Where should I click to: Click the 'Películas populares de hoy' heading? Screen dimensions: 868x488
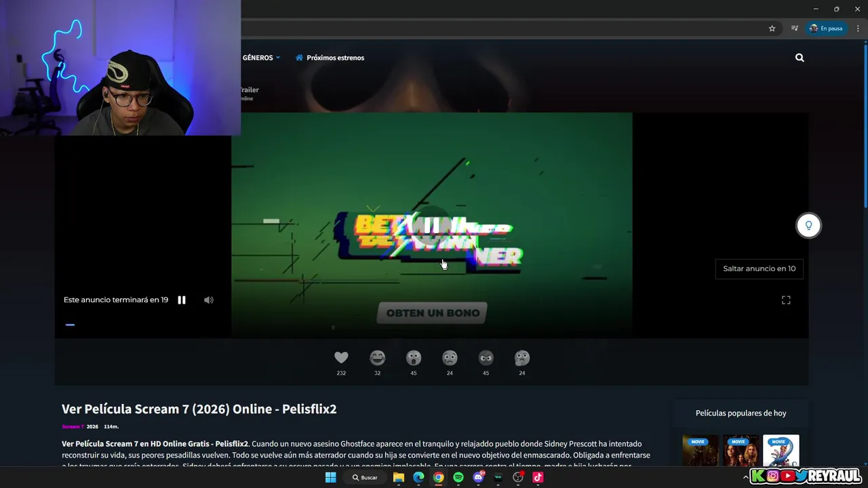[741, 413]
